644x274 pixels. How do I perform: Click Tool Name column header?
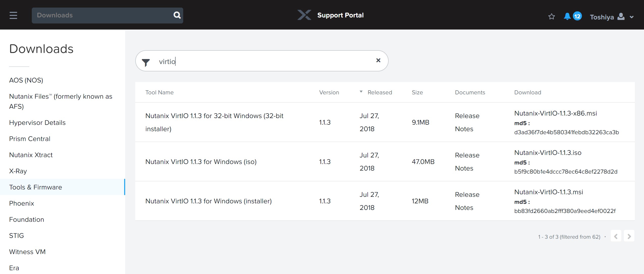coord(159,92)
